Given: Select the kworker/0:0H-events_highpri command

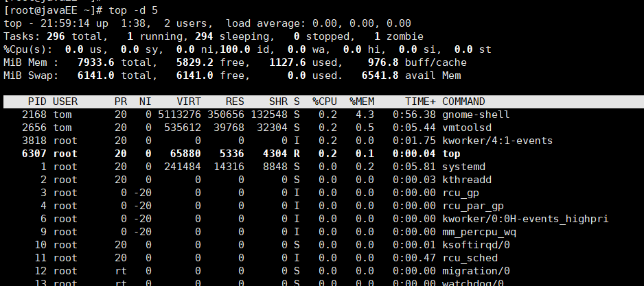Looking at the screenshot, I should (525, 219).
